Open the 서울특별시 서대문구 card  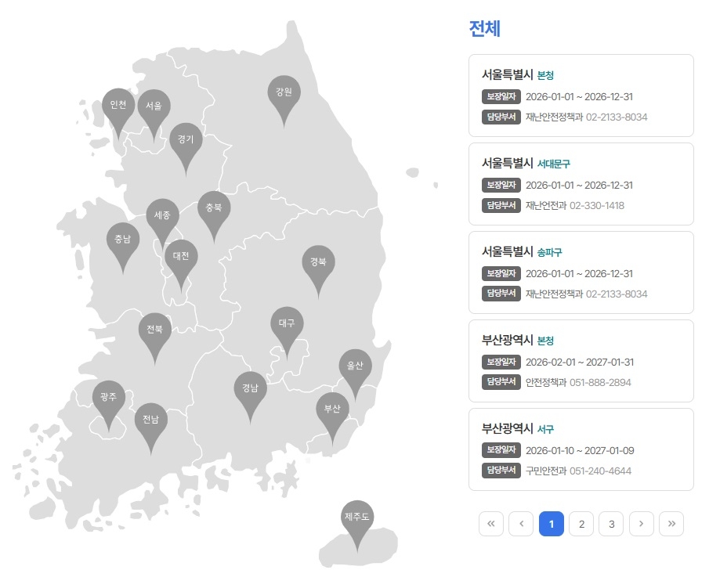(x=581, y=184)
